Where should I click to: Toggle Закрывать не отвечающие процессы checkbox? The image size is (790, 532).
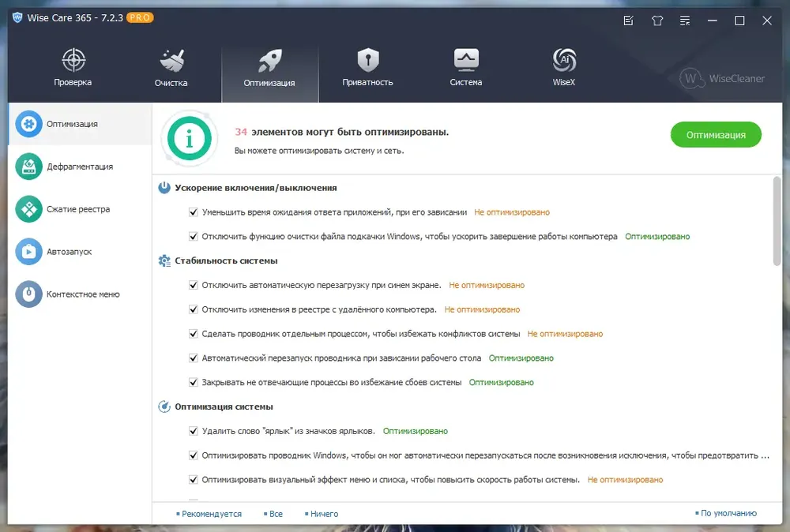(193, 382)
